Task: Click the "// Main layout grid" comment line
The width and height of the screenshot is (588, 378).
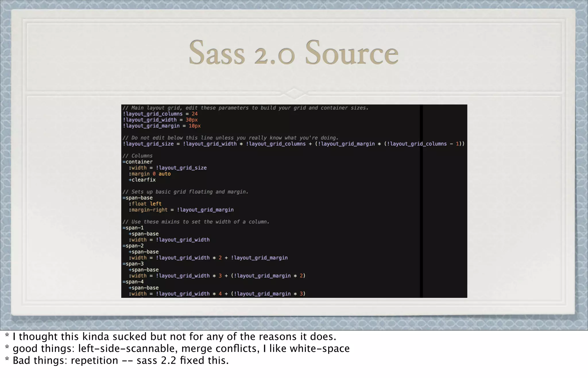Action: coord(245,108)
